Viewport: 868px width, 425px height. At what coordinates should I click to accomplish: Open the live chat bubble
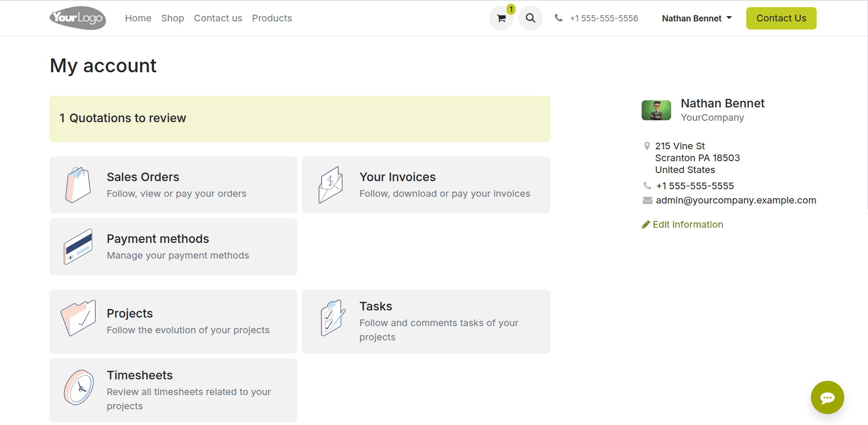tap(827, 397)
